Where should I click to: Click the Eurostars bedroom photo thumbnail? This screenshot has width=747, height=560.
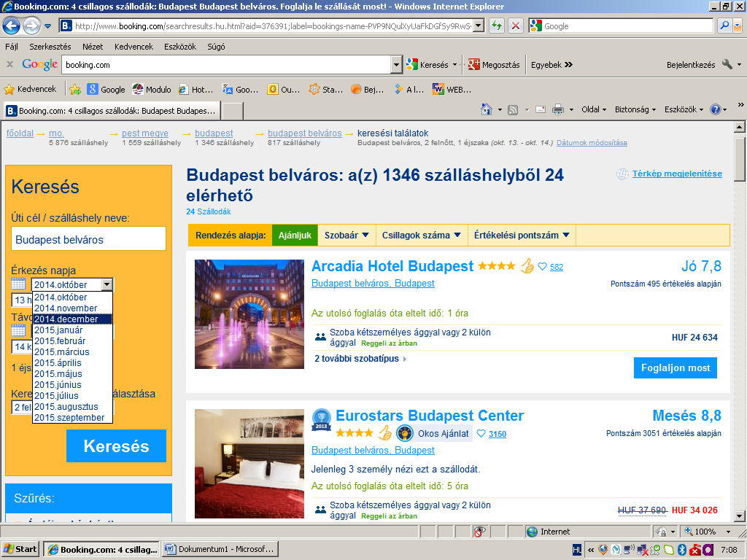(x=249, y=463)
